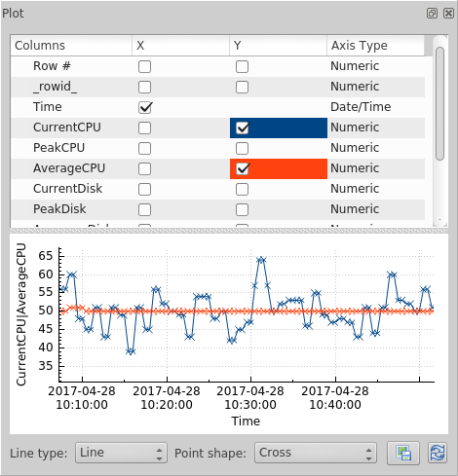Click the columns list vertical scrollbar
458x476 pixels.
pos(439,103)
